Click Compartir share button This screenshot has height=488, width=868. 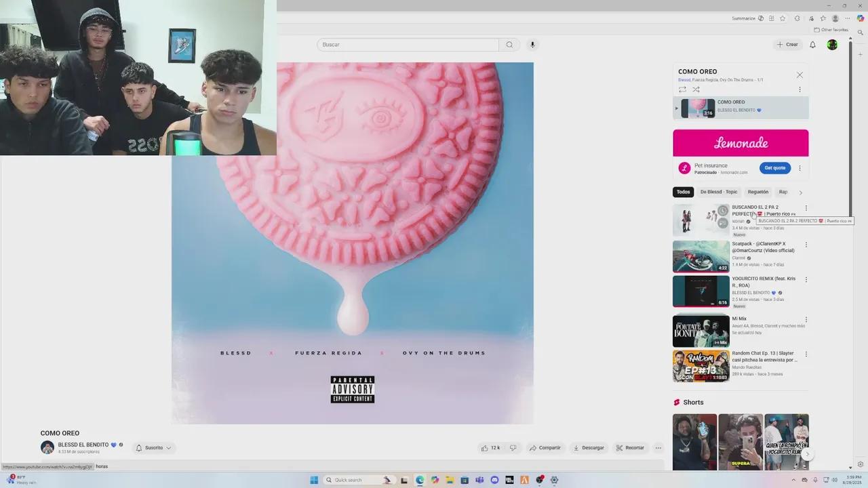545,448
